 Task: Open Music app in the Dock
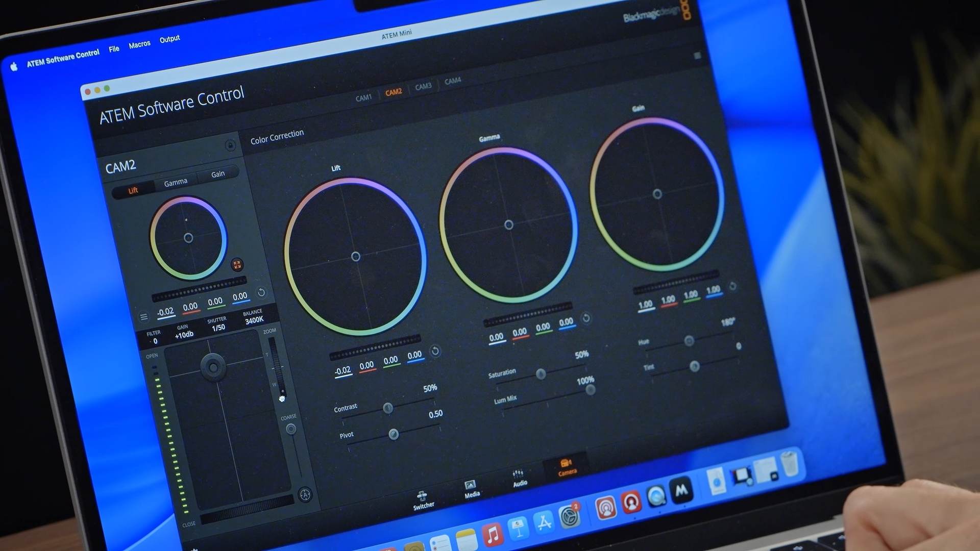tap(492, 535)
